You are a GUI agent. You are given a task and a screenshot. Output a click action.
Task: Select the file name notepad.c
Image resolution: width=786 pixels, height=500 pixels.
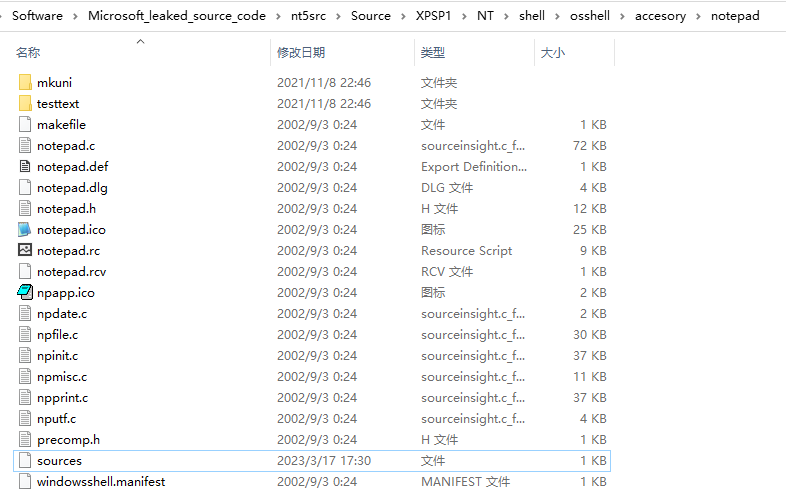click(66, 145)
